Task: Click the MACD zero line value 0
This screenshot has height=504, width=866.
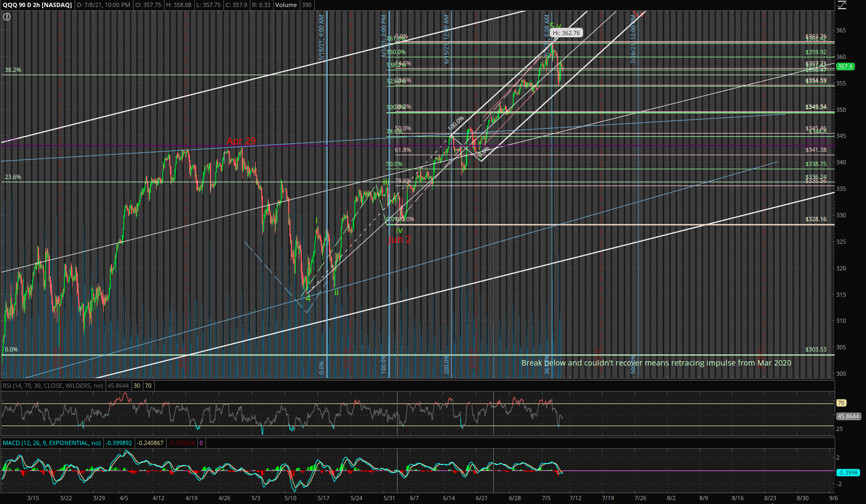Action: click(201, 443)
